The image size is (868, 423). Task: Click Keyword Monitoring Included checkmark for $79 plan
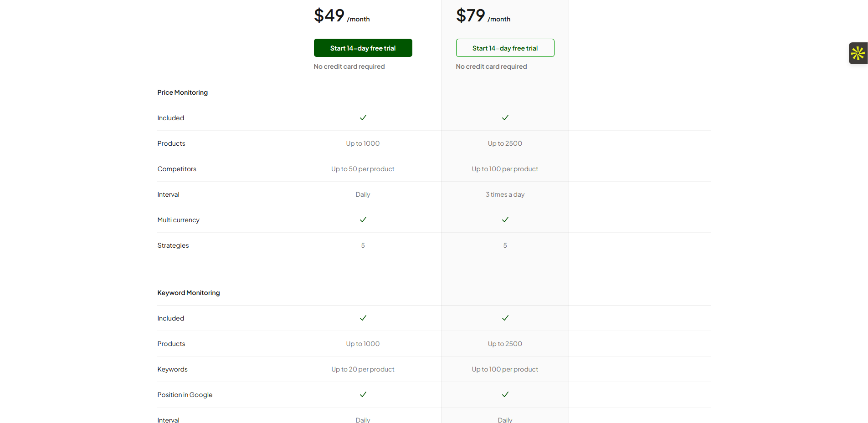pyautogui.click(x=505, y=318)
